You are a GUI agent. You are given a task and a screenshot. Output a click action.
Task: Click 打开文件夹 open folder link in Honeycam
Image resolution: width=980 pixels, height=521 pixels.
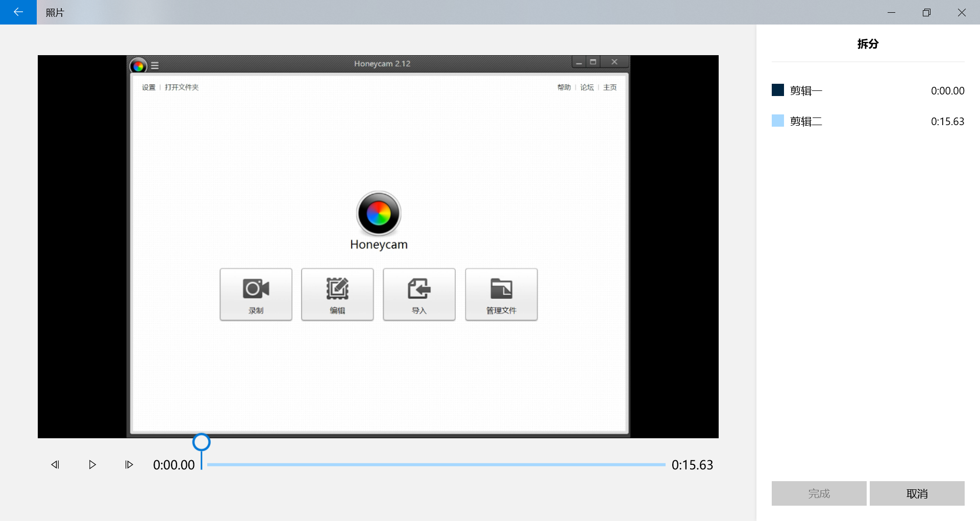click(182, 87)
